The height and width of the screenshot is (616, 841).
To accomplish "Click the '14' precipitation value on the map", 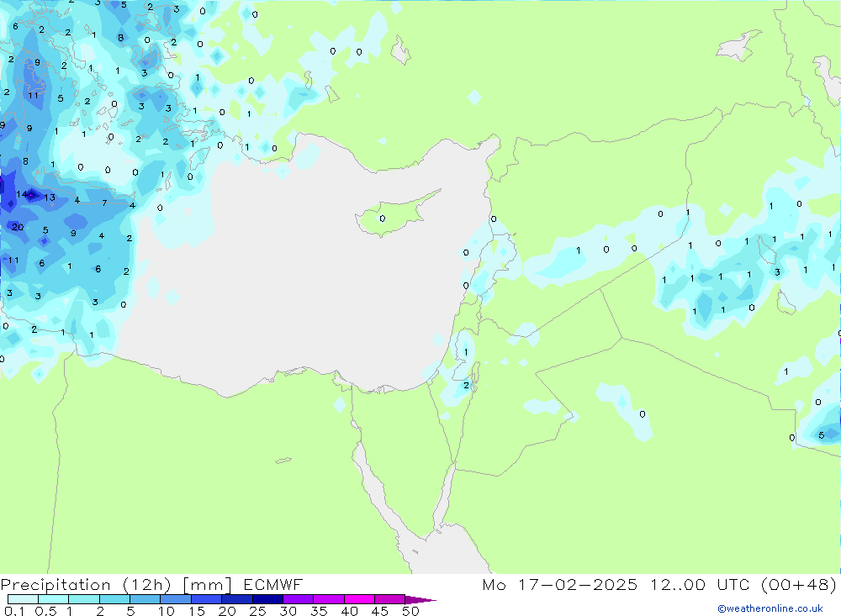I will coord(22,194).
